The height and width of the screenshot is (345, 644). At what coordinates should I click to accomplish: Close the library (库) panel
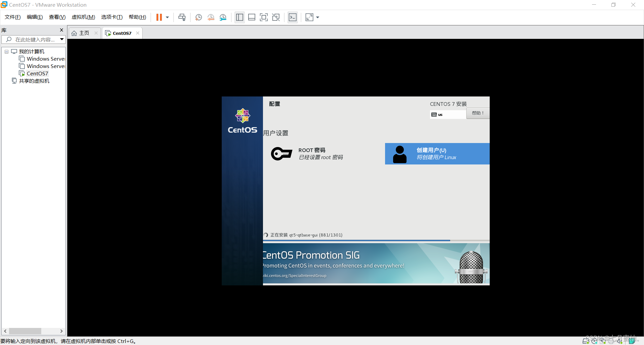61,30
